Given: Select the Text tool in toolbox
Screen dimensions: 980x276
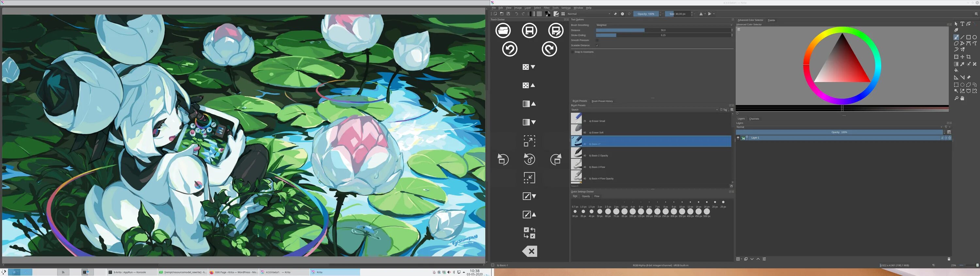Looking at the screenshot, I should 962,24.
